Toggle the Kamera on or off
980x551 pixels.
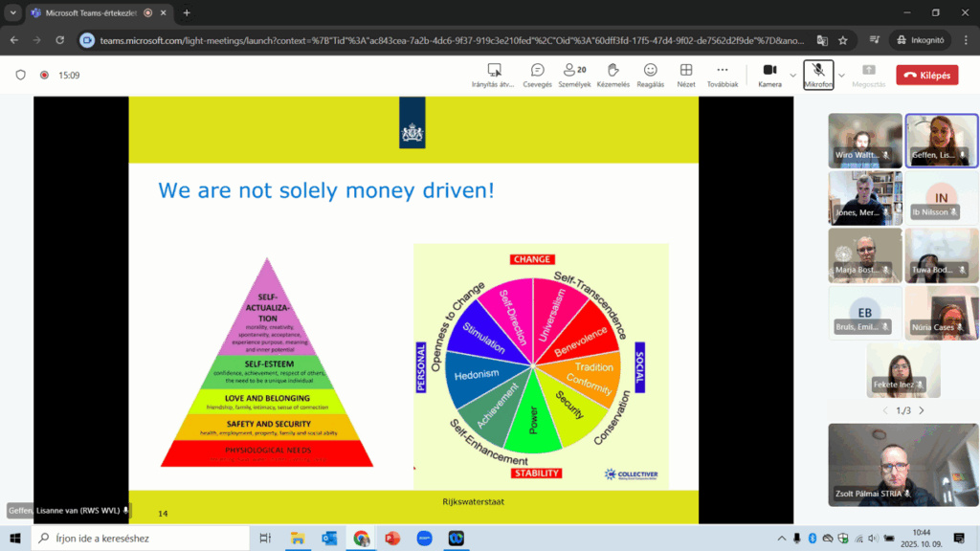point(769,75)
